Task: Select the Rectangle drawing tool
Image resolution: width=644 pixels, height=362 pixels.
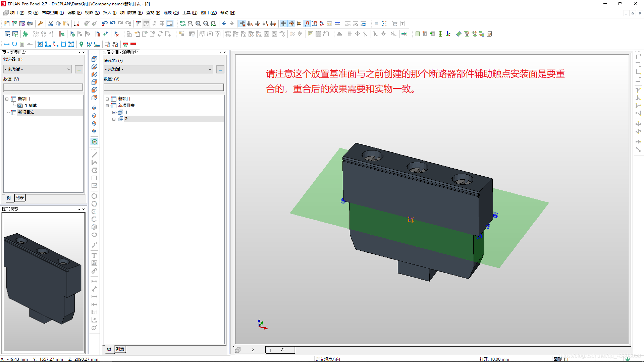Action: 94,178
